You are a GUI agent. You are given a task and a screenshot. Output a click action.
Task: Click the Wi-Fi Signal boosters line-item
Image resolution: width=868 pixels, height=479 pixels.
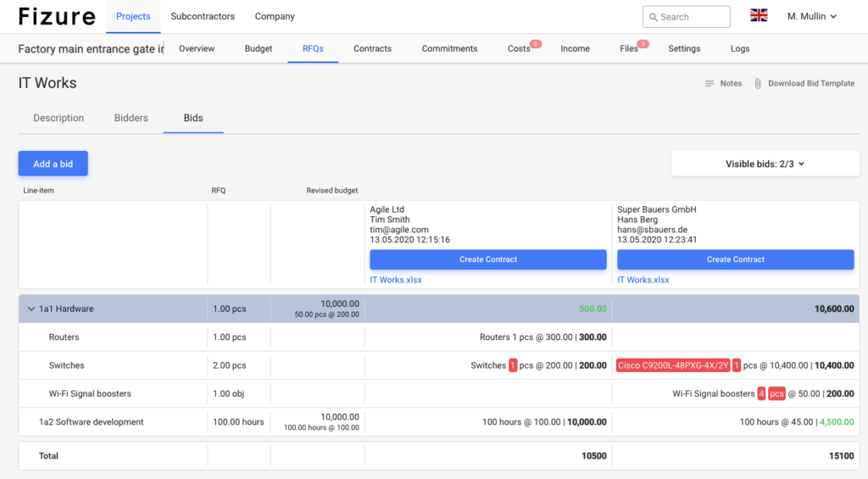coord(90,393)
